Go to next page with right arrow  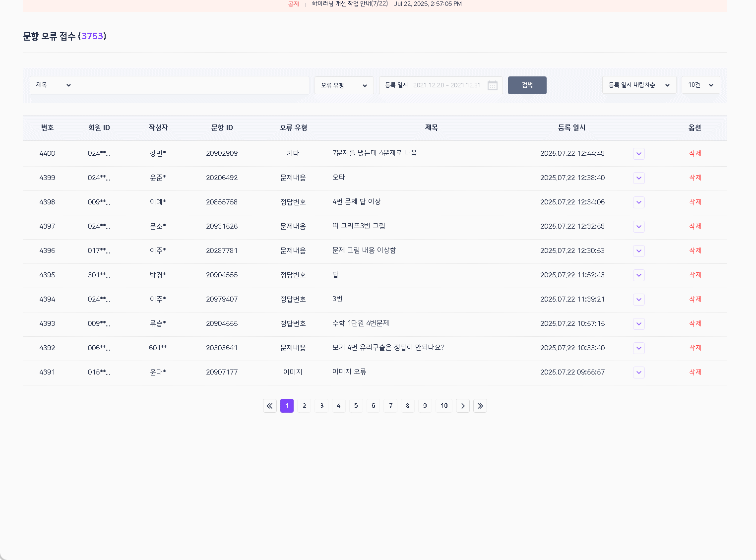click(462, 406)
